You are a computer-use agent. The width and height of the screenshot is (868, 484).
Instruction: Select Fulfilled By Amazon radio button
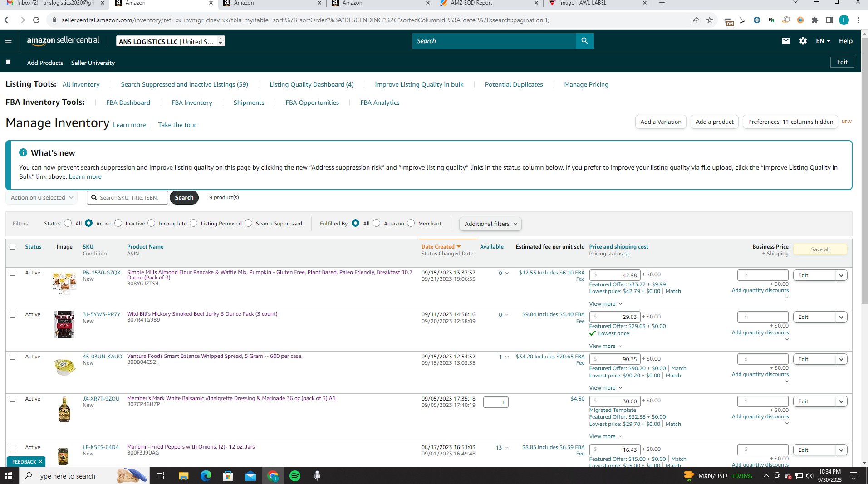(x=377, y=223)
